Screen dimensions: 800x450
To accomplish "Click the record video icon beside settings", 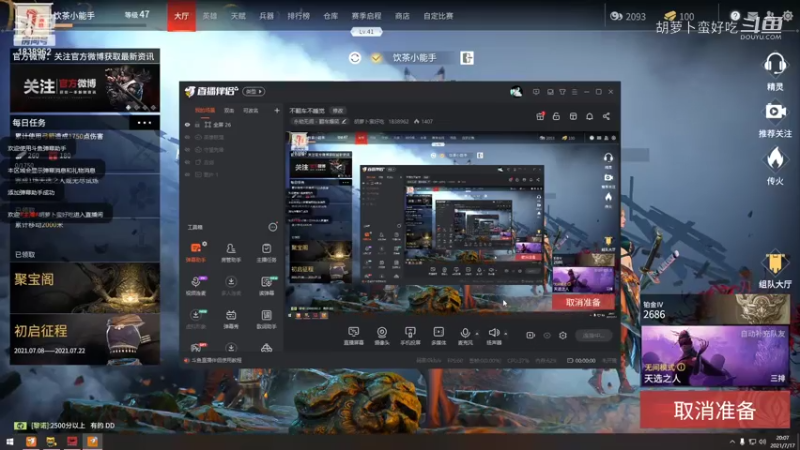I will (531, 335).
